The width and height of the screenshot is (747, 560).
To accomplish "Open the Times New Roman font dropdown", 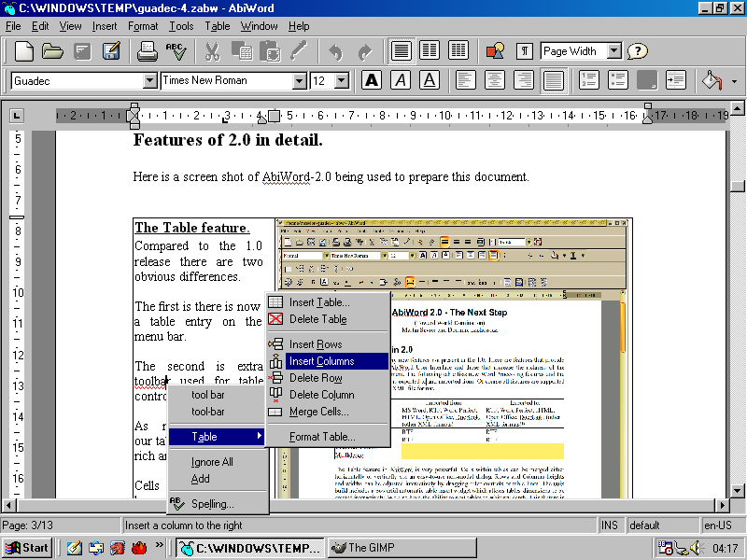I will (x=299, y=81).
